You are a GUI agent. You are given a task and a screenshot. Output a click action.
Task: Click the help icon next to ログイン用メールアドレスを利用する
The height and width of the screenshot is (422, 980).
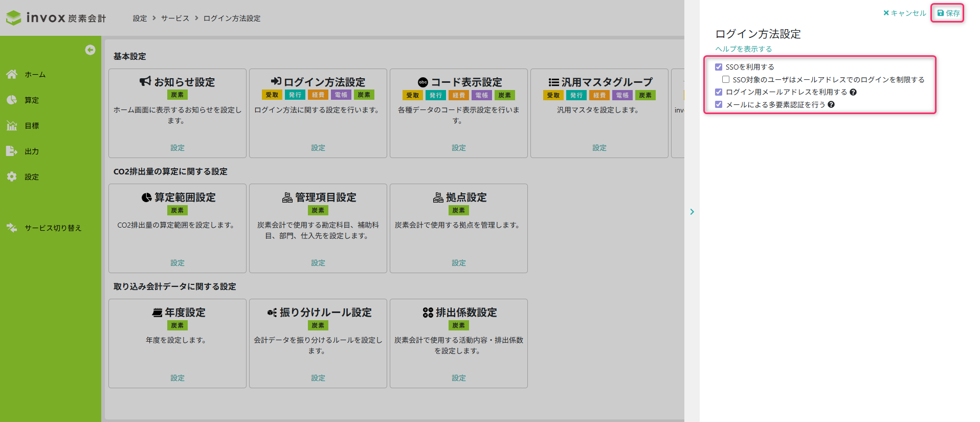coord(853,92)
